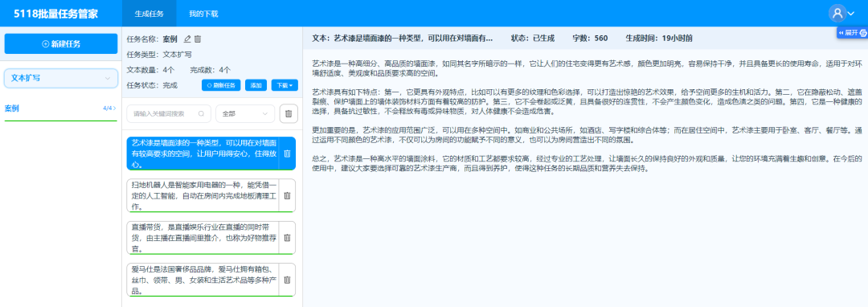The image size is (868, 307).
Task: Click the keyword search input field
Action: point(169,114)
